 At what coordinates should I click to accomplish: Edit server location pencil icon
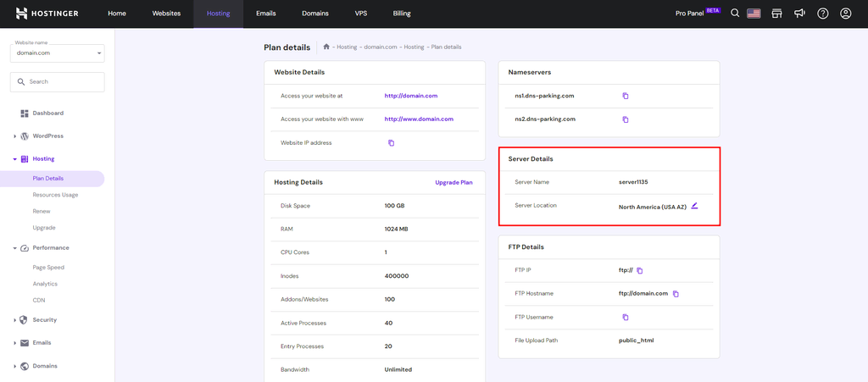[x=695, y=206]
